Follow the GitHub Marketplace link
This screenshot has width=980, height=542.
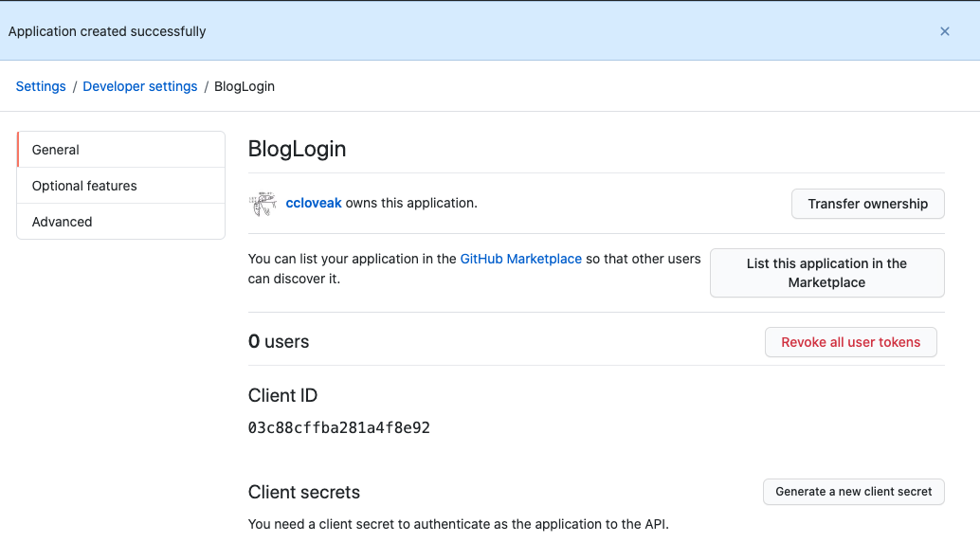coord(520,259)
